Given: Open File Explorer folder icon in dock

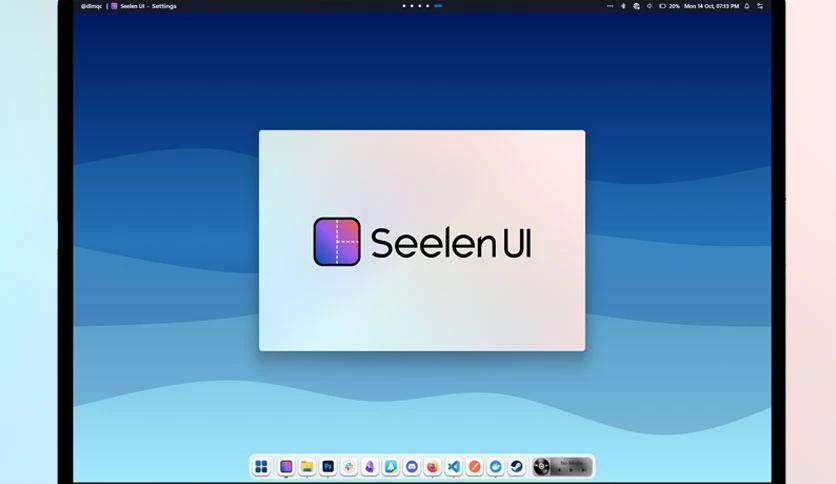Looking at the screenshot, I should [x=307, y=467].
